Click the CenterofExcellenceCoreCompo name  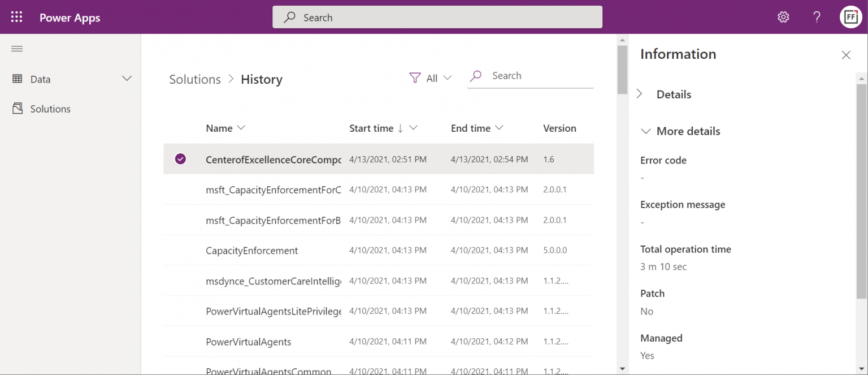[274, 160]
